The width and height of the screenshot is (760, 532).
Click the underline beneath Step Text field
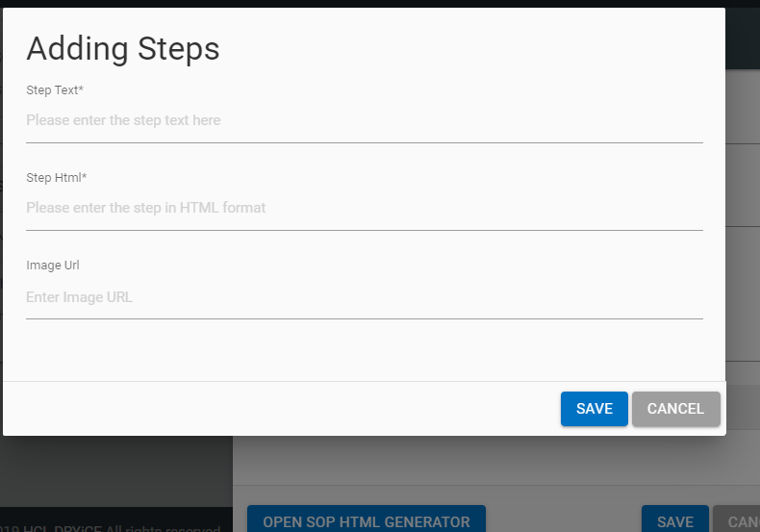point(364,142)
